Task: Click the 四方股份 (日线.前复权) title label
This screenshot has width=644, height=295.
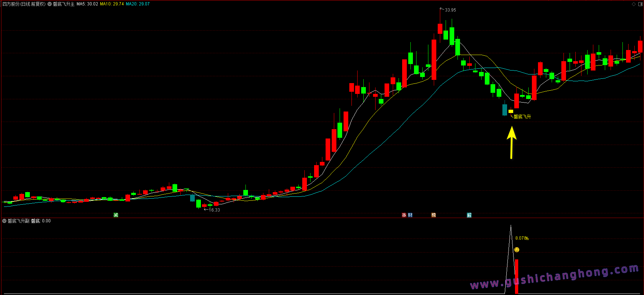Action: coord(24,4)
